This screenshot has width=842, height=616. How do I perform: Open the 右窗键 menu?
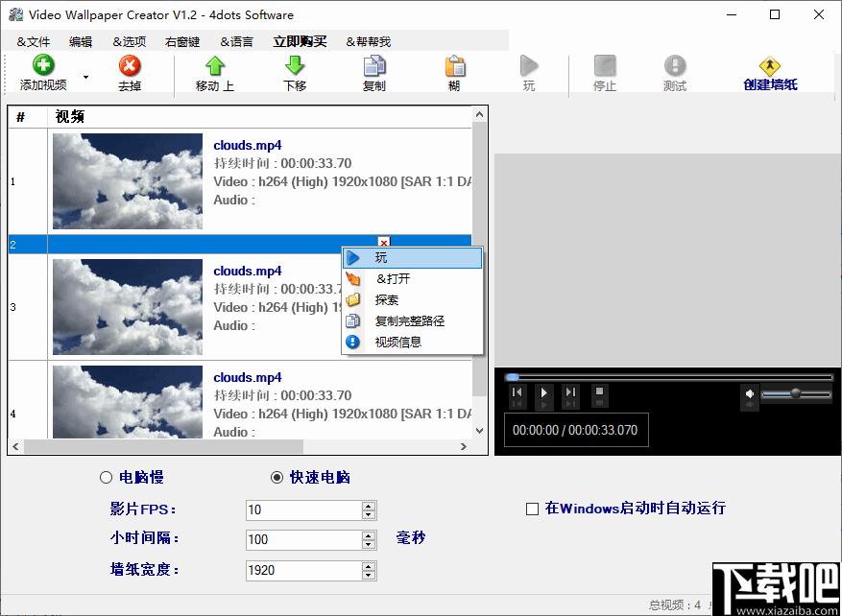(x=182, y=42)
